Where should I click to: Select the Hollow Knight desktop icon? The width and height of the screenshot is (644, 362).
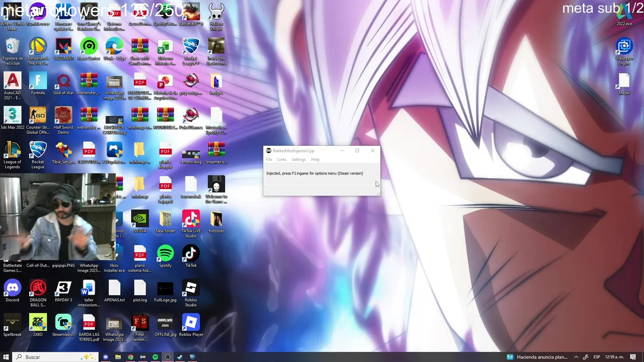(x=216, y=17)
